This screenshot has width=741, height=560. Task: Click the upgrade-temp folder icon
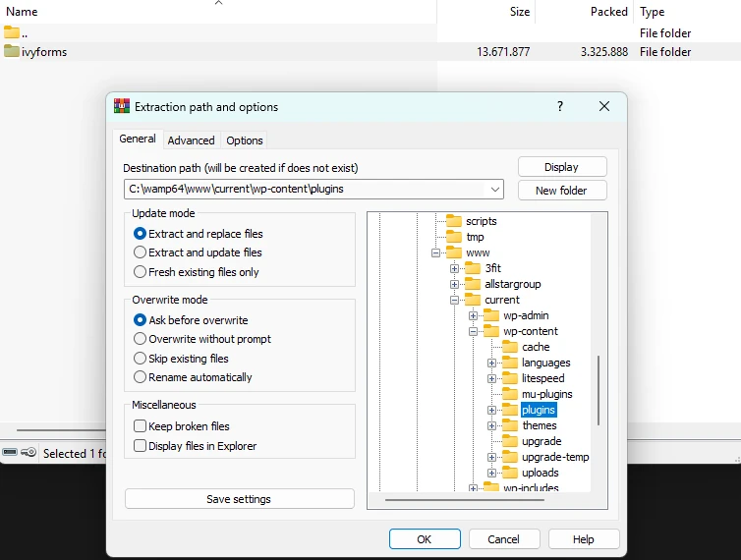tap(510, 457)
